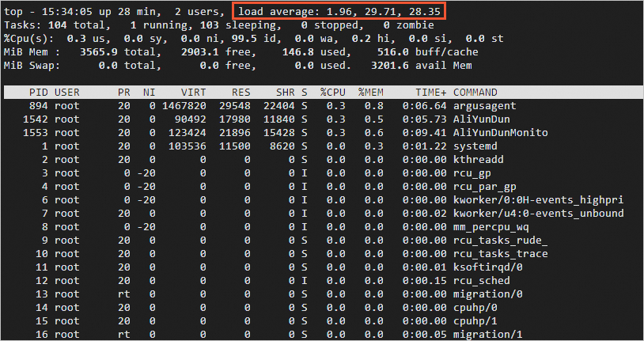Click the migration/1 command
Screen dimensions: 644x341
(487, 335)
